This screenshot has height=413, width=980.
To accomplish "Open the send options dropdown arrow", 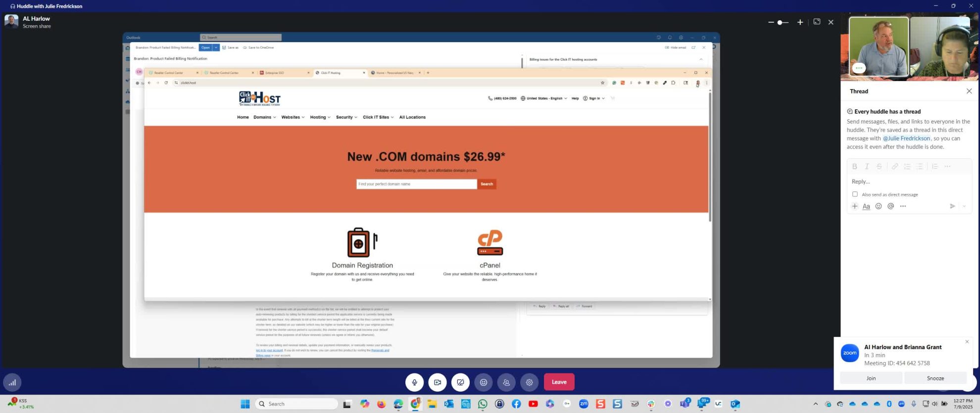I will pyautogui.click(x=964, y=206).
